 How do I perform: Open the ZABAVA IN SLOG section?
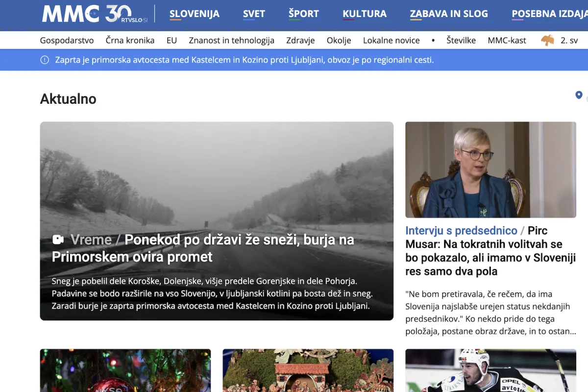pos(449,14)
